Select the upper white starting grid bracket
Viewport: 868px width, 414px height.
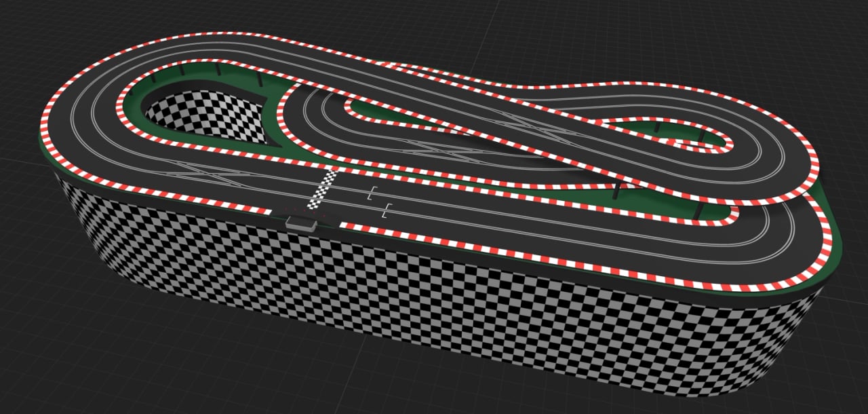coord(371,193)
